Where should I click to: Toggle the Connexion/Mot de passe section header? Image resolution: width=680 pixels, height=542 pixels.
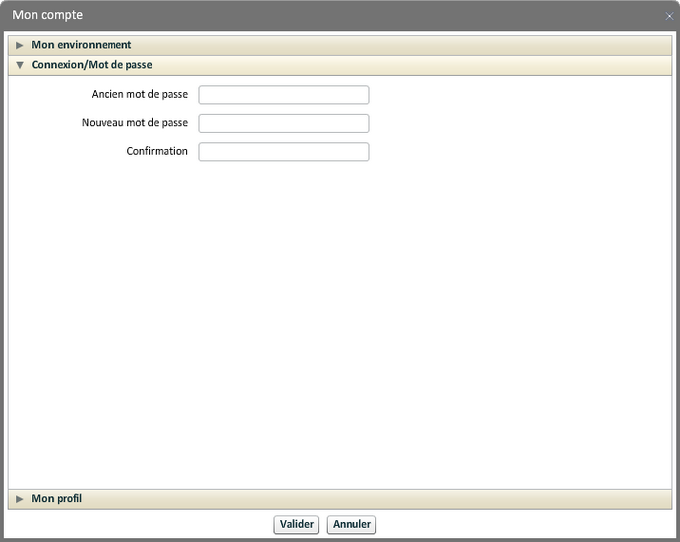[x=92, y=65]
